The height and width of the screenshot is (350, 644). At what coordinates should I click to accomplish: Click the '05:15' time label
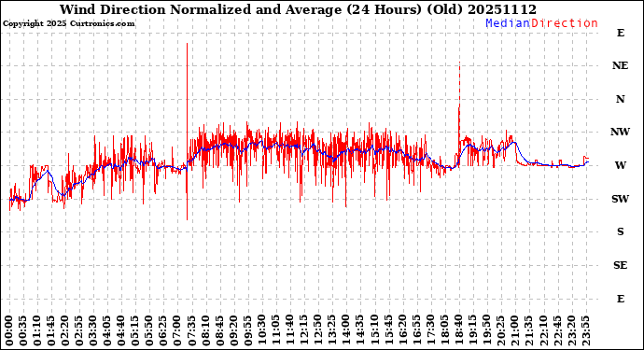coord(135,331)
